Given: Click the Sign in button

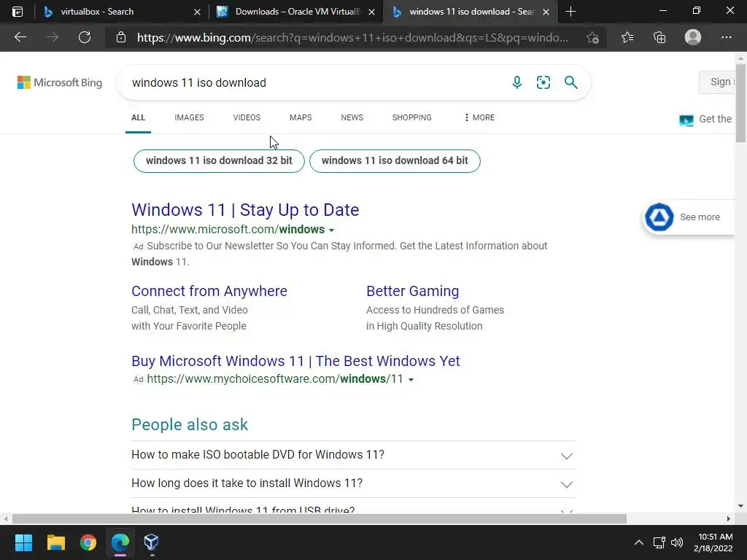Looking at the screenshot, I should tap(718, 82).
